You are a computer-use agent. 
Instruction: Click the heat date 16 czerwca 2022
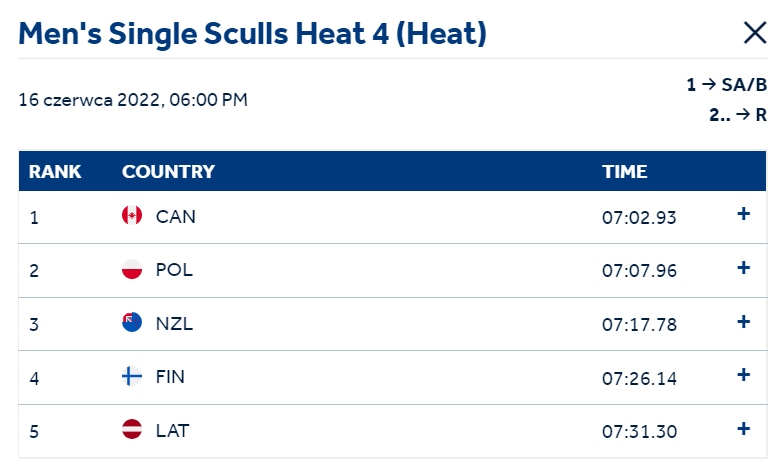(89, 100)
